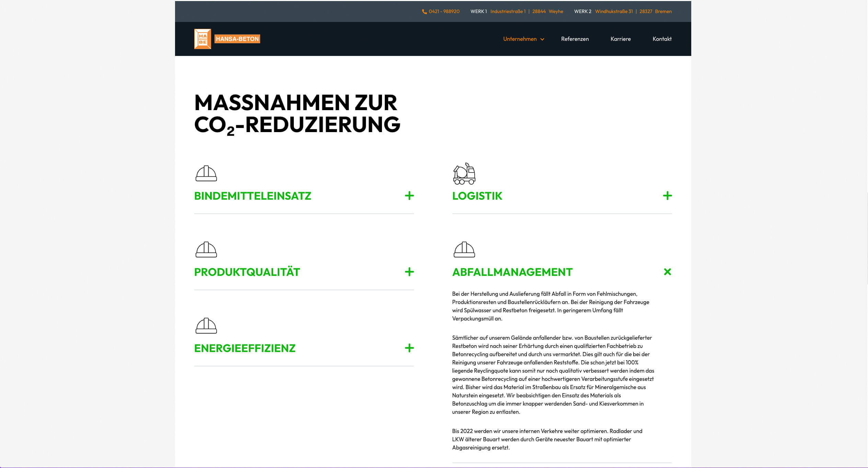
Task: Click the concrete mixer truck icon above Logistik
Action: (464, 174)
